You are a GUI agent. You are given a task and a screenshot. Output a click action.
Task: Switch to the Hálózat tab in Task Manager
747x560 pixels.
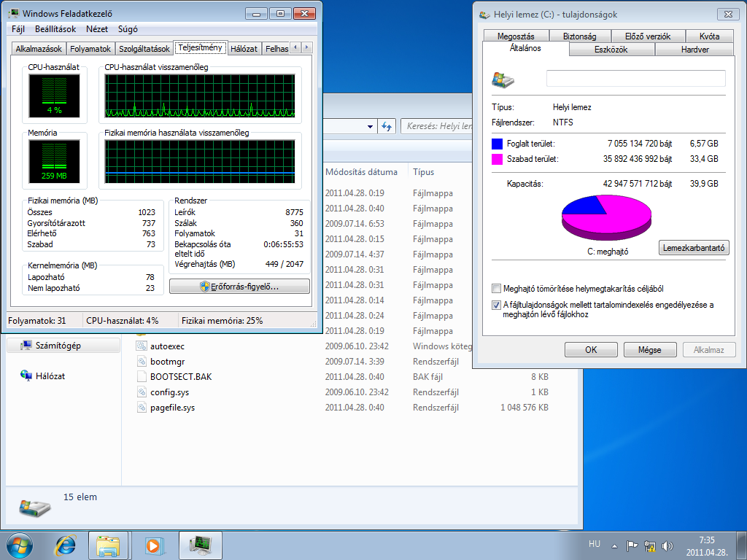(244, 49)
